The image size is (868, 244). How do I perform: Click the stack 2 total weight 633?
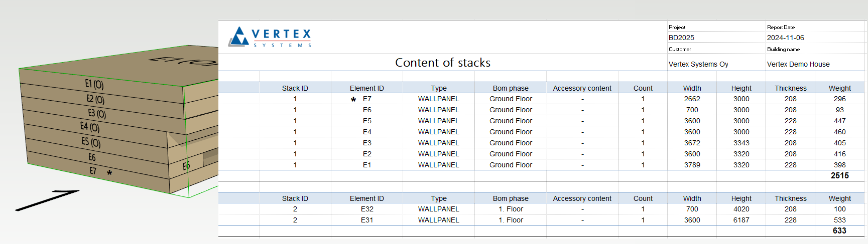[839, 230]
